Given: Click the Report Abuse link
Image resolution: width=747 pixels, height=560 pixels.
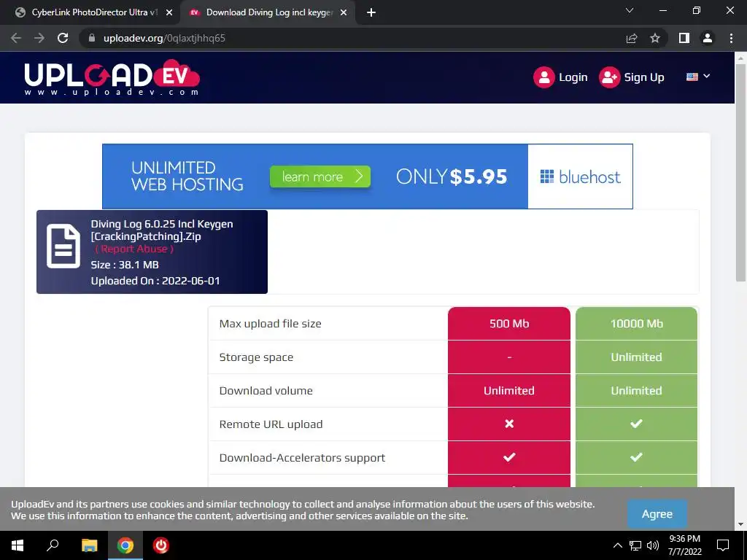Looking at the screenshot, I should point(134,249).
